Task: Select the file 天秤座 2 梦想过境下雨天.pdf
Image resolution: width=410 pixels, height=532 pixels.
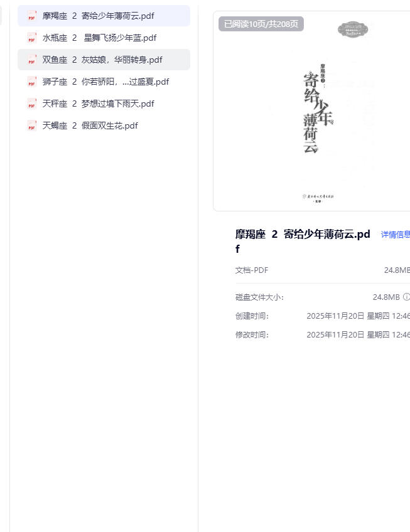Action: pos(98,104)
